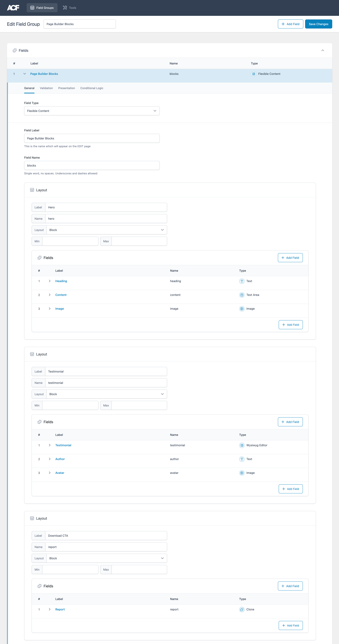This screenshot has width=339, height=644.
Task: Switch to the Conditional Logic tab
Action: pos(92,88)
